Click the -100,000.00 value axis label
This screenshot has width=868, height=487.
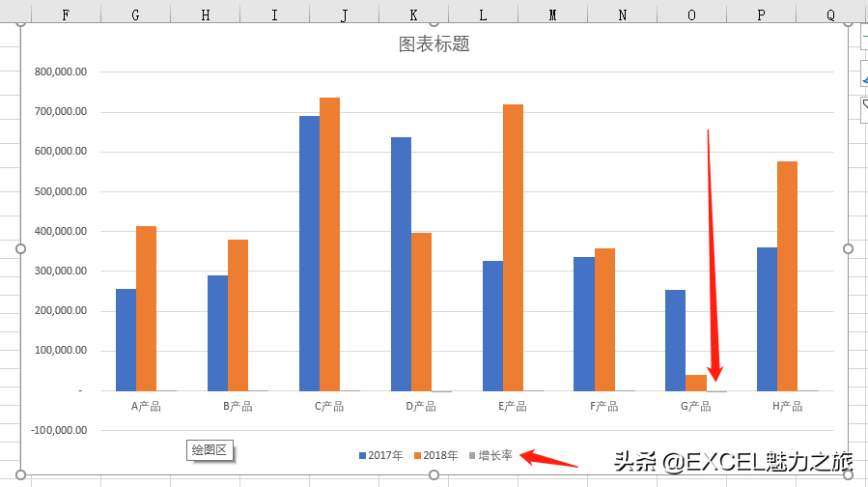tap(59, 431)
